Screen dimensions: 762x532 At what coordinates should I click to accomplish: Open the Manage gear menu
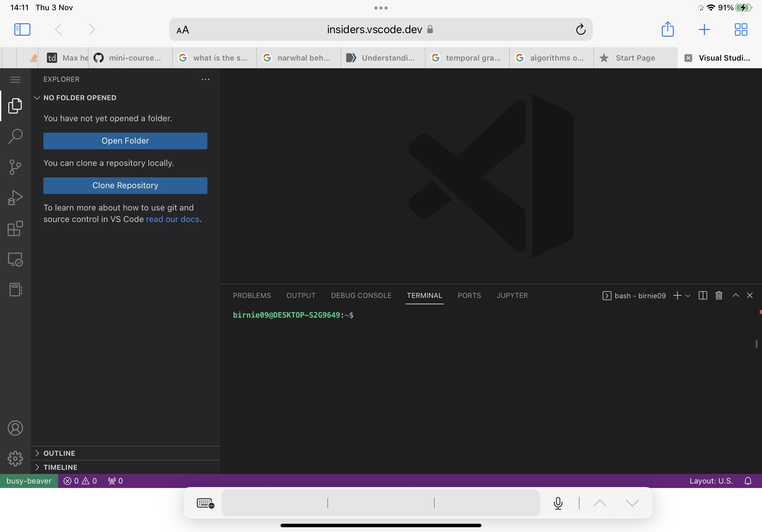(15, 458)
